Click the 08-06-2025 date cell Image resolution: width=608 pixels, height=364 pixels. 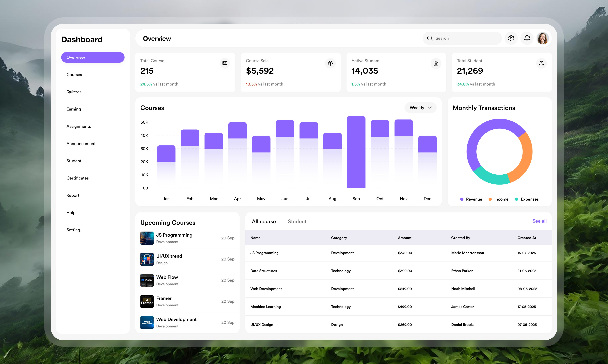(x=527, y=289)
